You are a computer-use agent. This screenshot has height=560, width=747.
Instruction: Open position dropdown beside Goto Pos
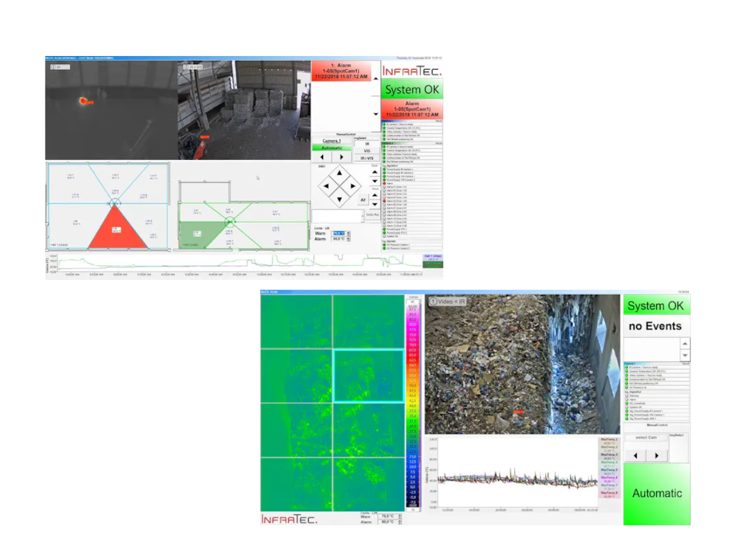pyautogui.click(x=362, y=216)
